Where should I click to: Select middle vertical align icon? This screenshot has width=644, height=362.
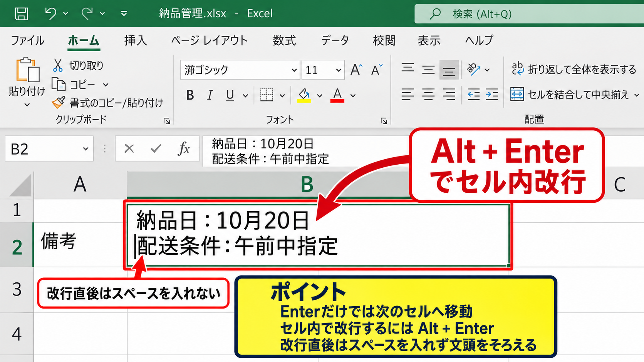428,70
